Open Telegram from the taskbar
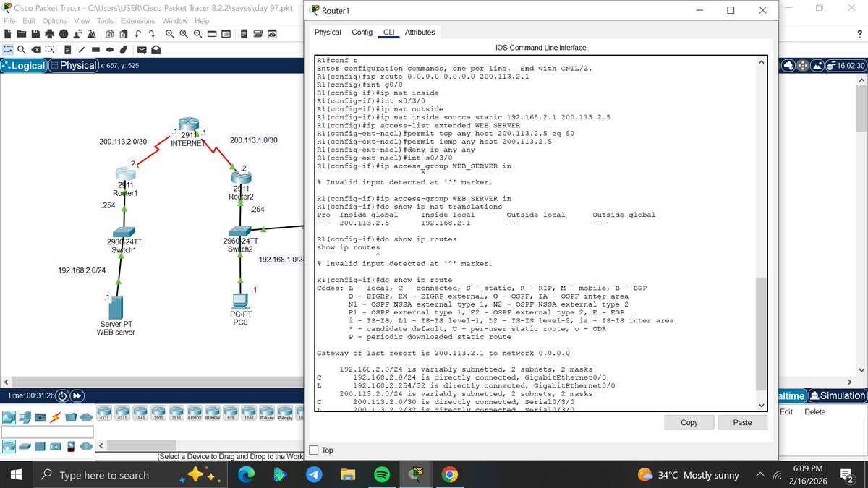 click(x=313, y=475)
